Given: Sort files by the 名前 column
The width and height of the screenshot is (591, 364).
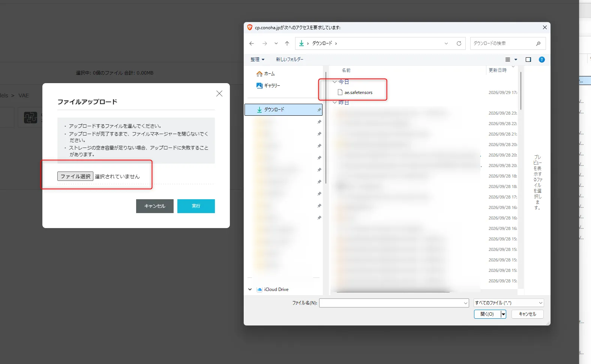Looking at the screenshot, I should coord(346,70).
